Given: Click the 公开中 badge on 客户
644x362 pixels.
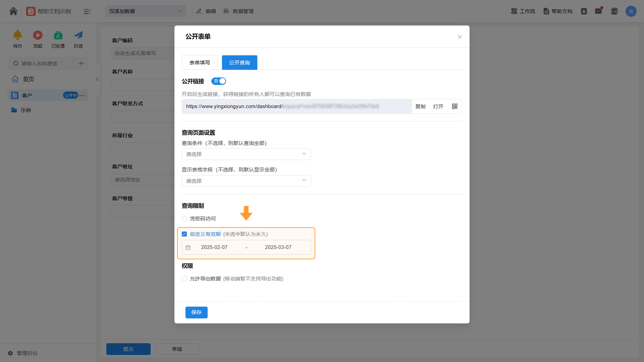Looking at the screenshot, I should point(70,95).
